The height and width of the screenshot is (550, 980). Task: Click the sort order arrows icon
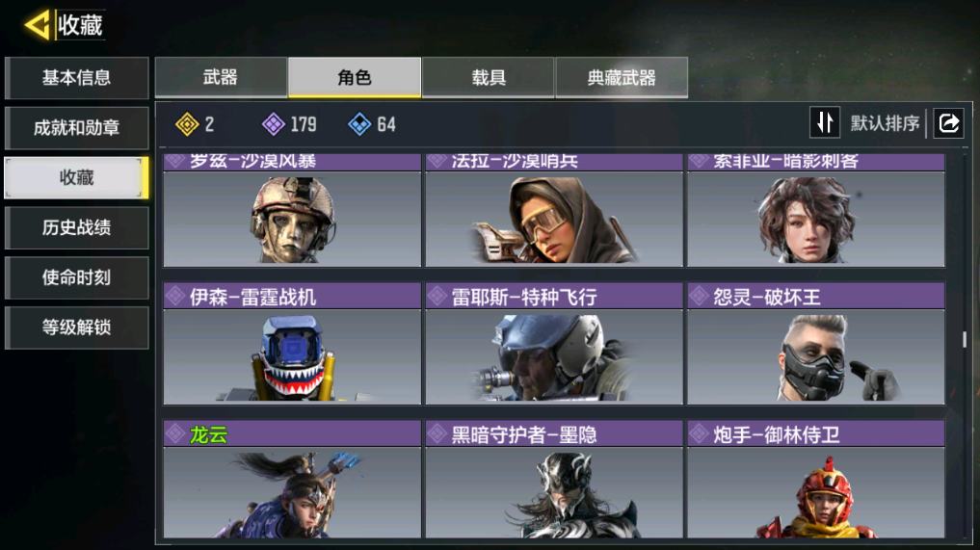point(825,122)
